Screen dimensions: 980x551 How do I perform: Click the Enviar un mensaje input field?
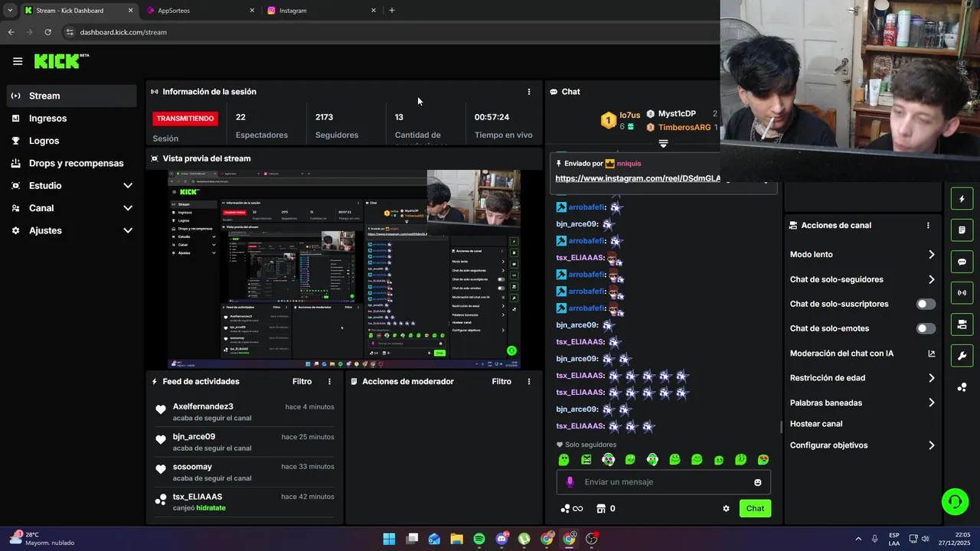[x=663, y=482]
